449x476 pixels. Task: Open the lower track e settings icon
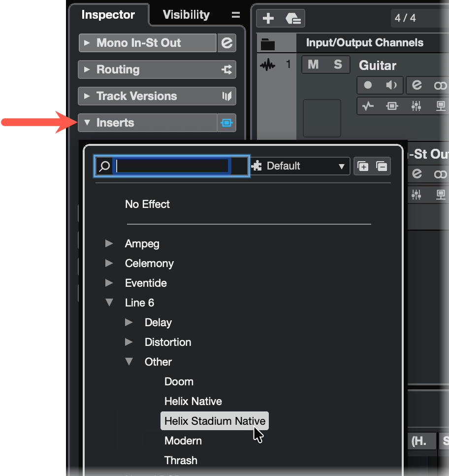[417, 173]
